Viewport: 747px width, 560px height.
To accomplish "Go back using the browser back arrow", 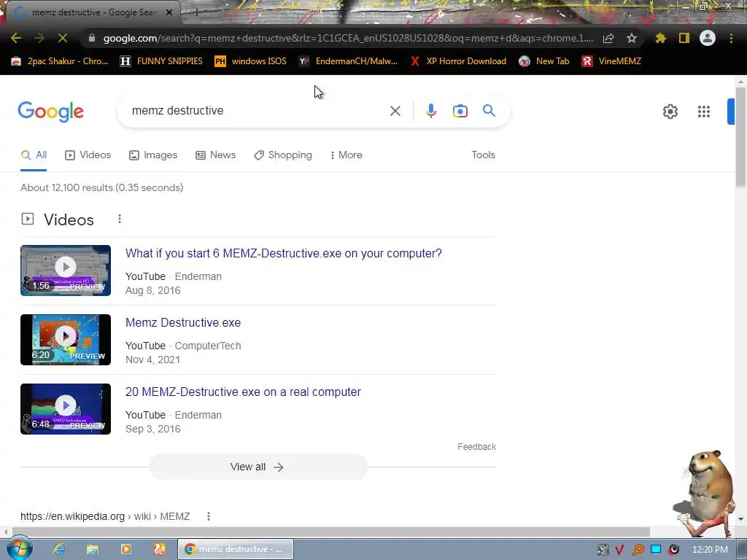I will [x=16, y=38].
